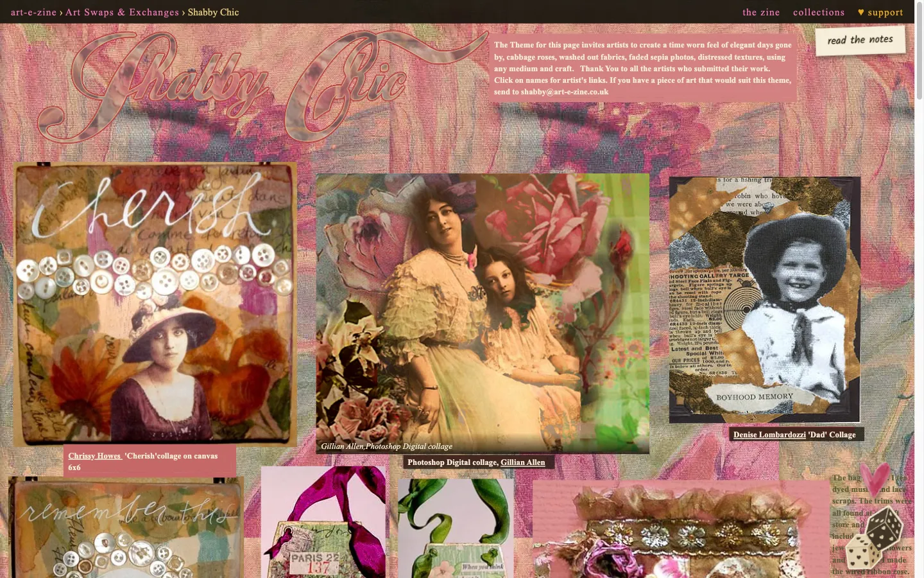The width and height of the screenshot is (924, 578).
Task: View the lace and ribbon rose bag image
Action: 681,529
